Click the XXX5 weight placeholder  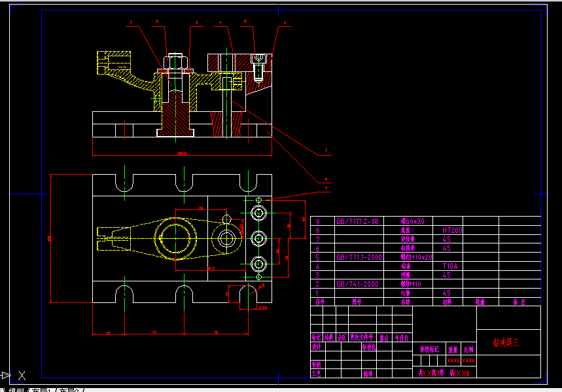[453, 361]
